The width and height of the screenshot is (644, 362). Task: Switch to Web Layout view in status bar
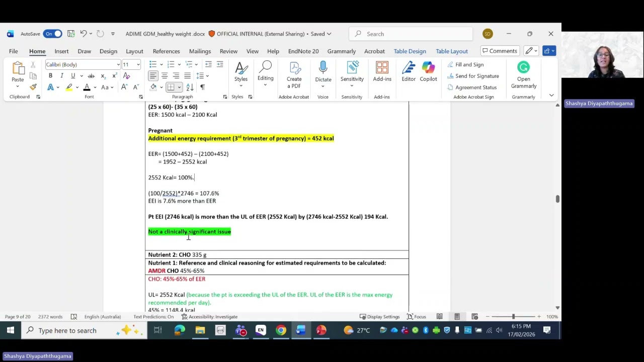point(474,317)
